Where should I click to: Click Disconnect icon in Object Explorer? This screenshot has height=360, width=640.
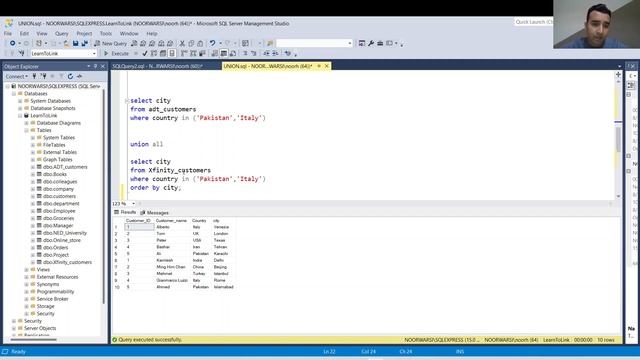click(x=44, y=76)
